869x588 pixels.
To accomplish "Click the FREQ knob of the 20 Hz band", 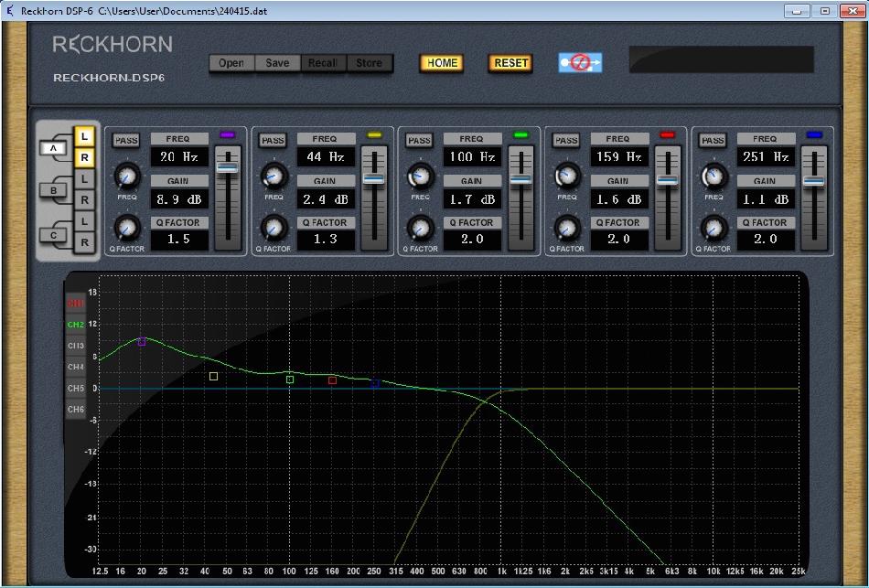I will [x=127, y=177].
